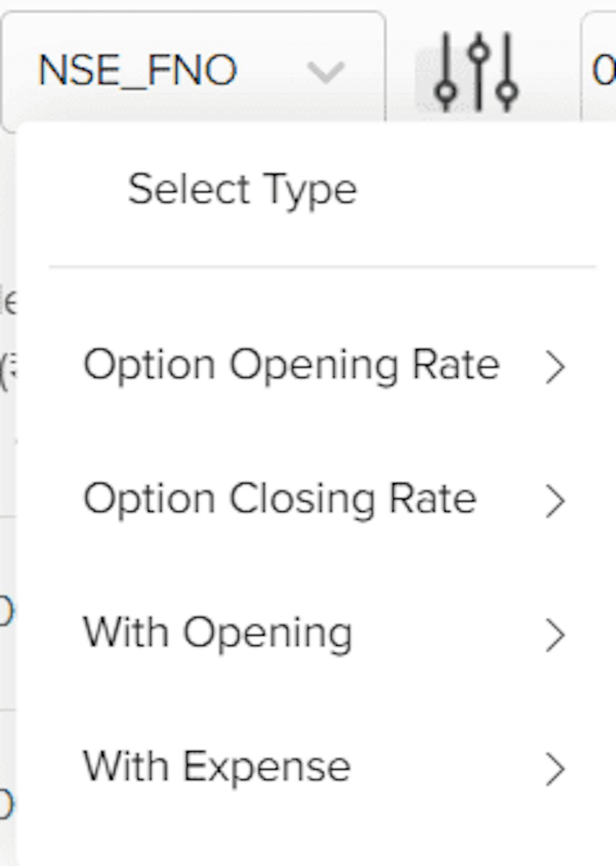Click the arrow beside With Expense

click(555, 769)
